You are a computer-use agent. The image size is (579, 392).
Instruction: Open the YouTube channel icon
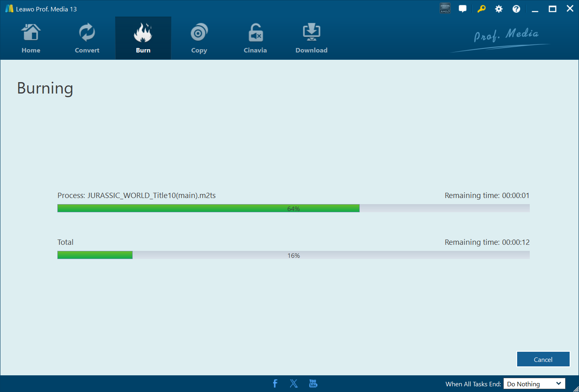[x=313, y=383]
